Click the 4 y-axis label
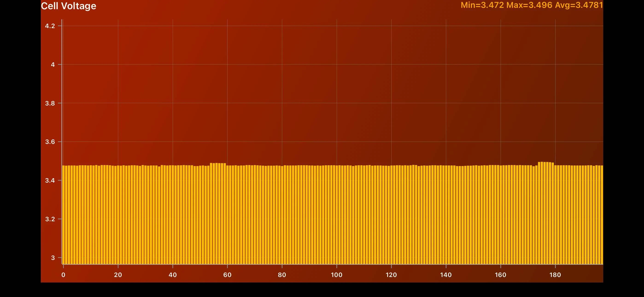This screenshot has height=297, width=644. pyautogui.click(x=53, y=65)
